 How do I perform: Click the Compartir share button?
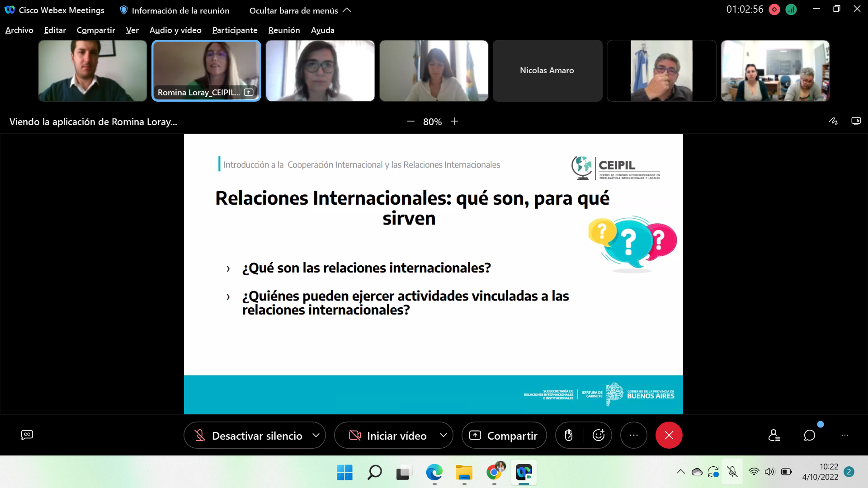[x=504, y=436]
